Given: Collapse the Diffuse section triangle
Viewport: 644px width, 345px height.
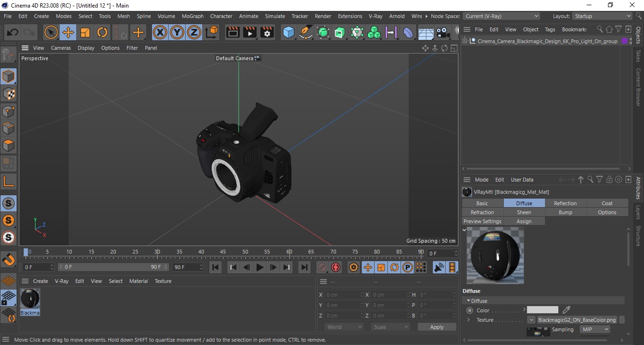Looking at the screenshot, I should coord(469,301).
